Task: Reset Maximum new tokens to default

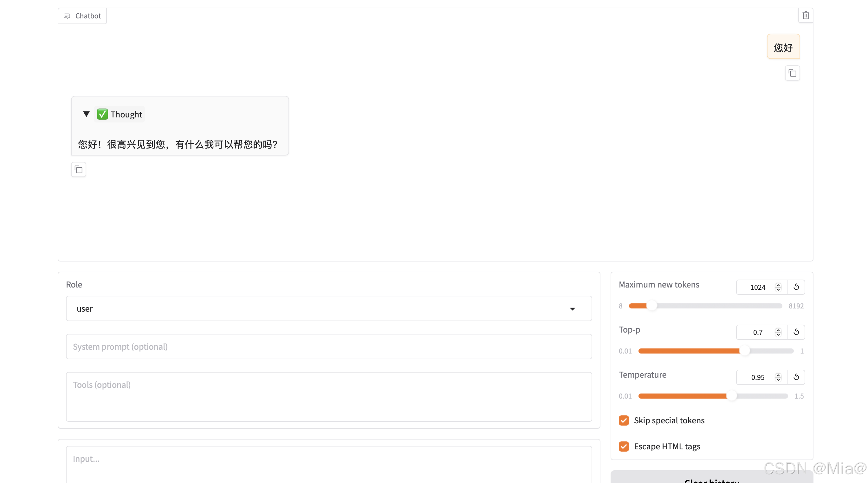Action: (x=796, y=287)
